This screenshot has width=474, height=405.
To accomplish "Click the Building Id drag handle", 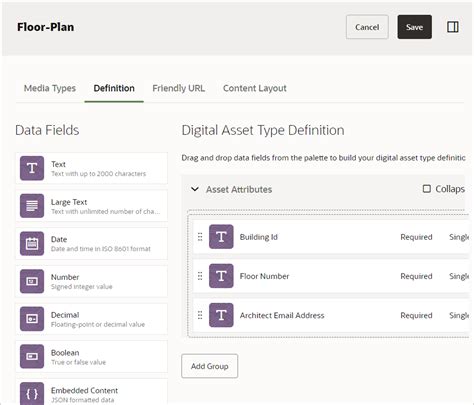I will [x=200, y=237].
